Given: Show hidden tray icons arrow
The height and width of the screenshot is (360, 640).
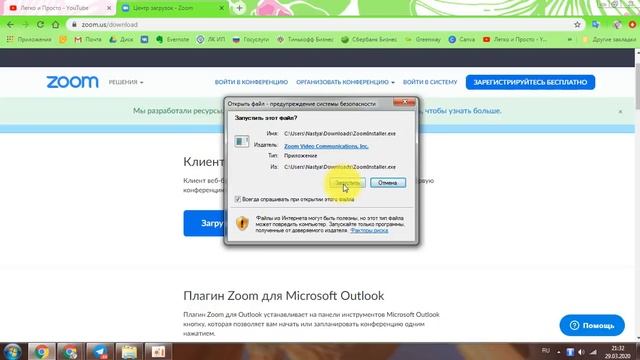Looking at the screenshot, I should pyautogui.click(x=558, y=352).
